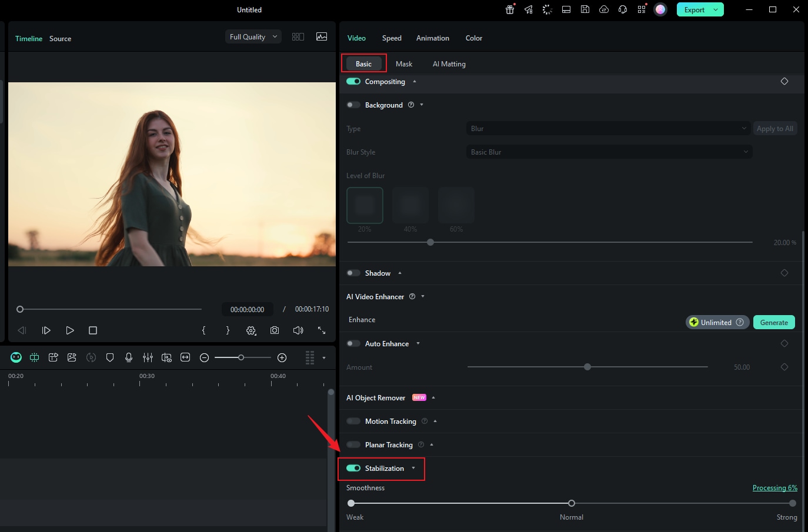This screenshot has width=808, height=532.
Task: Expand the Shadow section arrow
Action: click(400, 273)
